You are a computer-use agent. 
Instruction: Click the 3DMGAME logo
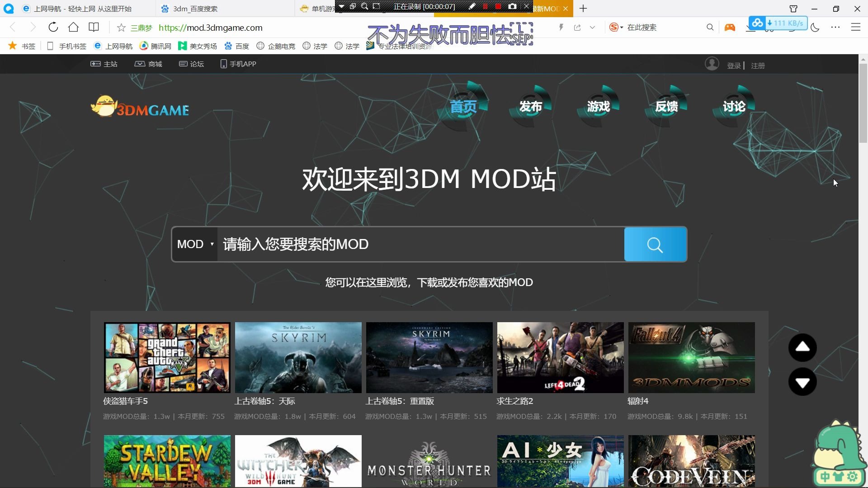[140, 107]
